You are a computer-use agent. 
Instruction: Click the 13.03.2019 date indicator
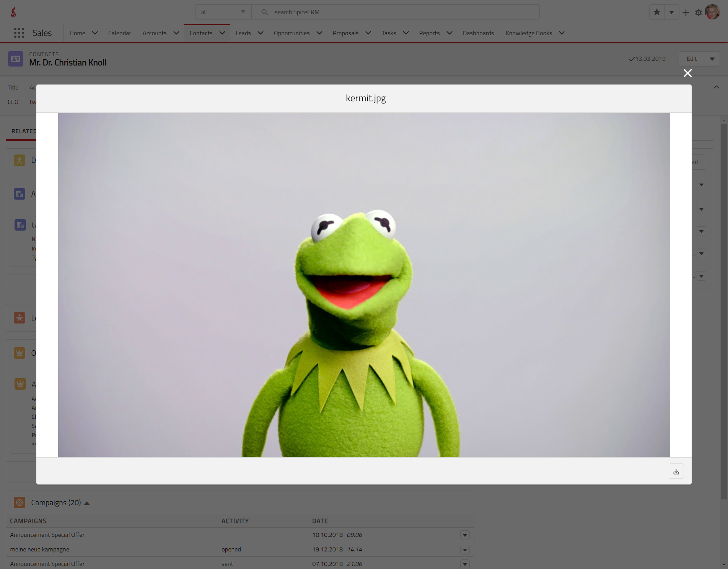(647, 59)
